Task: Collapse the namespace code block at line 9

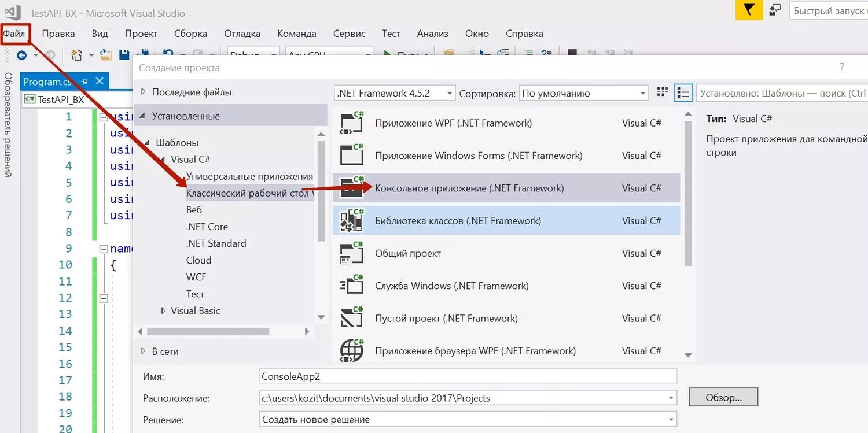Action: [x=104, y=249]
